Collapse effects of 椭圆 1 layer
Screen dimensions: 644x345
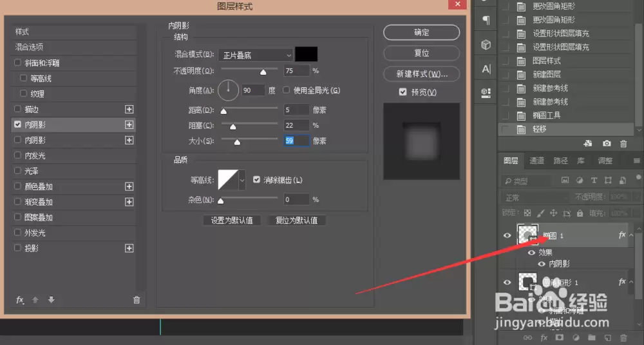[x=631, y=235]
